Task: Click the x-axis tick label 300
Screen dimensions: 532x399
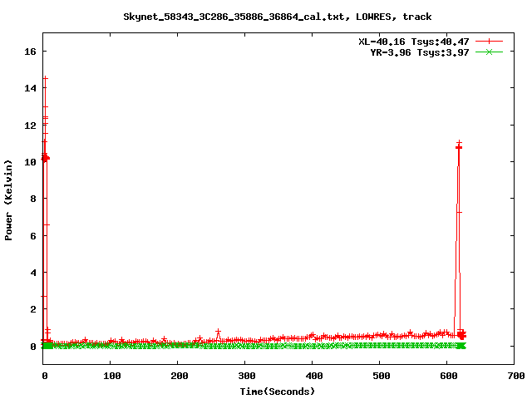Action: coord(246,376)
